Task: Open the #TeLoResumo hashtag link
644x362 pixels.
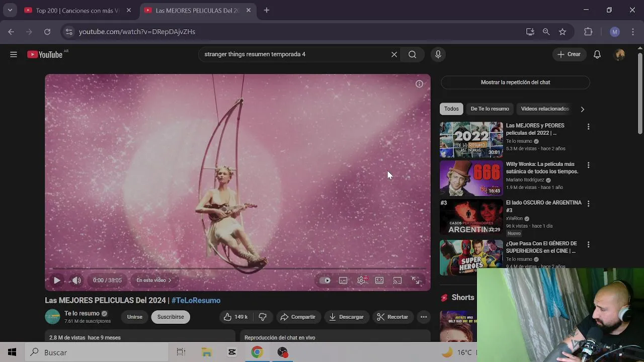Action: coord(196,300)
